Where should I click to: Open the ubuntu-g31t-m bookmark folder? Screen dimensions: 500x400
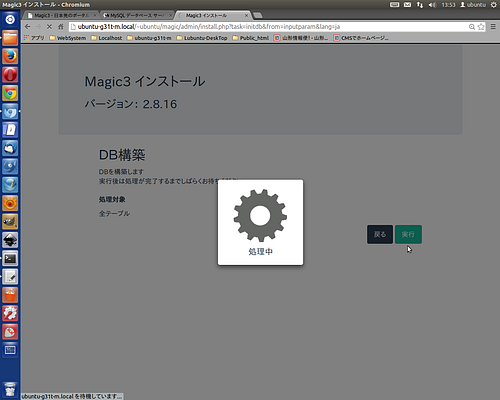(x=149, y=38)
